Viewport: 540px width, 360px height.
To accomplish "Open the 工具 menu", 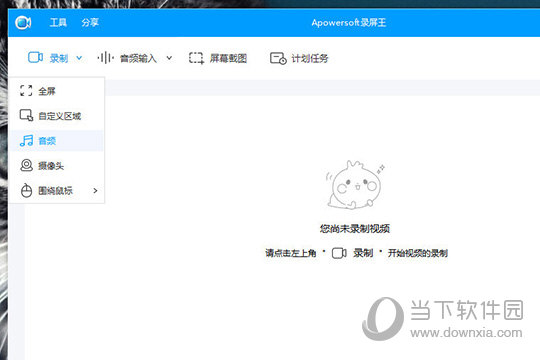I will [x=58, y=23].
